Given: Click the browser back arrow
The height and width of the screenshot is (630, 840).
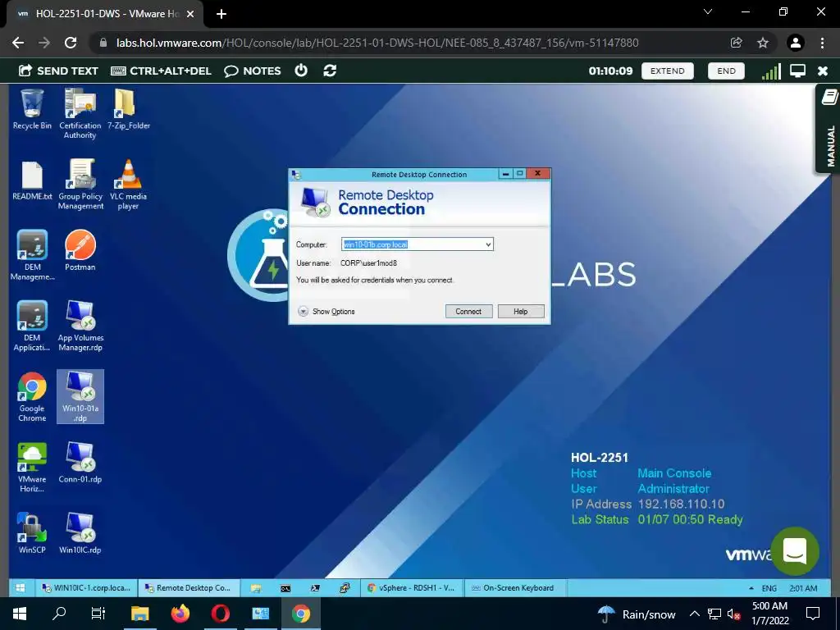Looking at the screenshot, I should click(18, 43).
